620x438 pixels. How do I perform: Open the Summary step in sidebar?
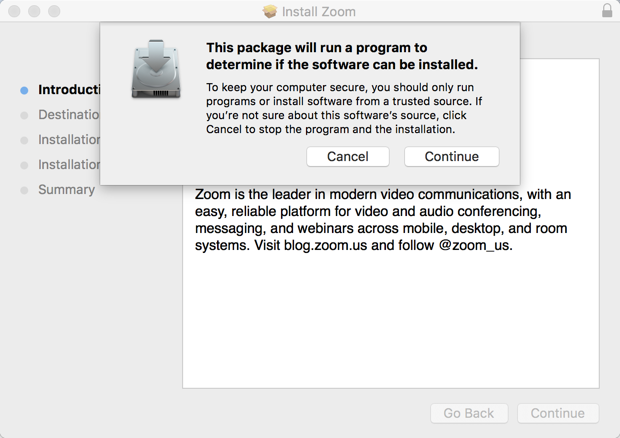66,190
